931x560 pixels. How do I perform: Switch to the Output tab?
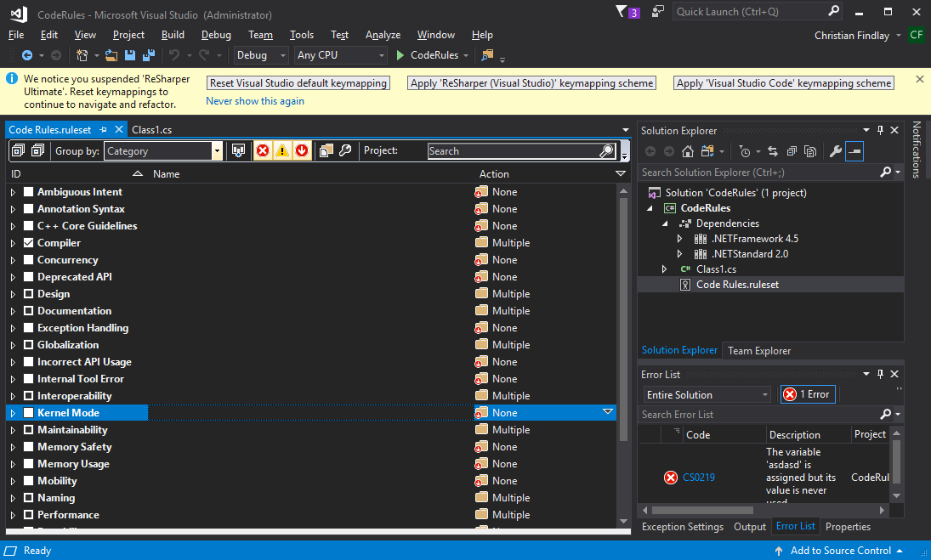(749, 527)
